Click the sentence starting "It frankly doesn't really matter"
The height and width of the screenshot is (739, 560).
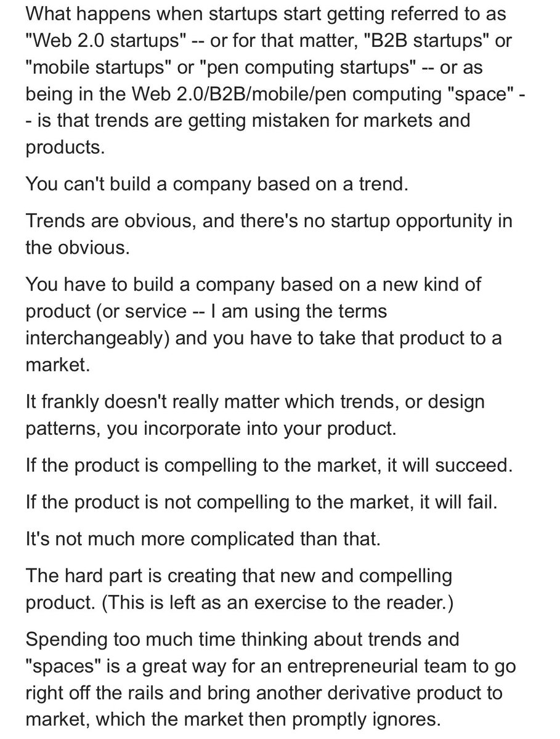pos(254,403)
